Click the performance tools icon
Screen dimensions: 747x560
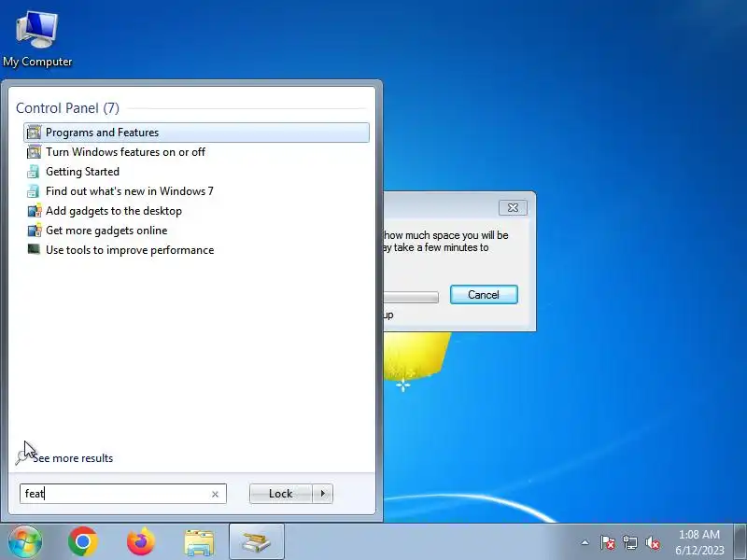34,249
